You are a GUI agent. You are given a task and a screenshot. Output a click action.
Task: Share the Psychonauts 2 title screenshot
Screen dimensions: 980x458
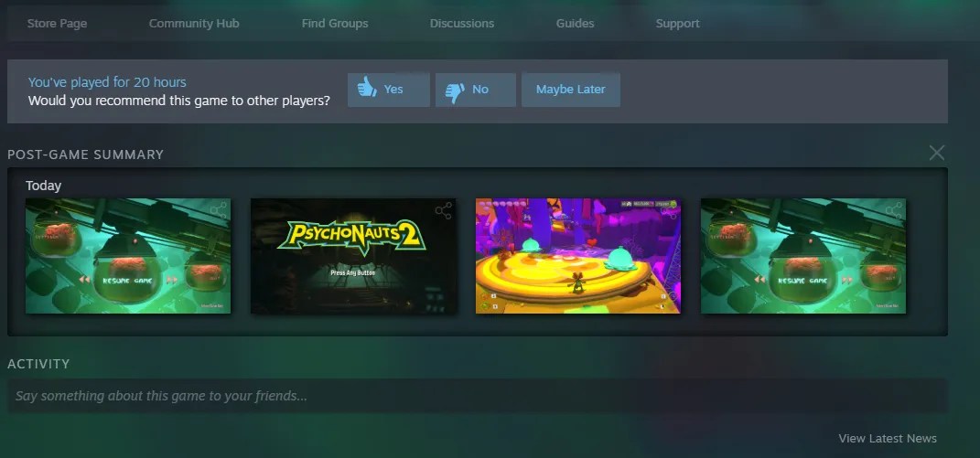pos(443,210)
